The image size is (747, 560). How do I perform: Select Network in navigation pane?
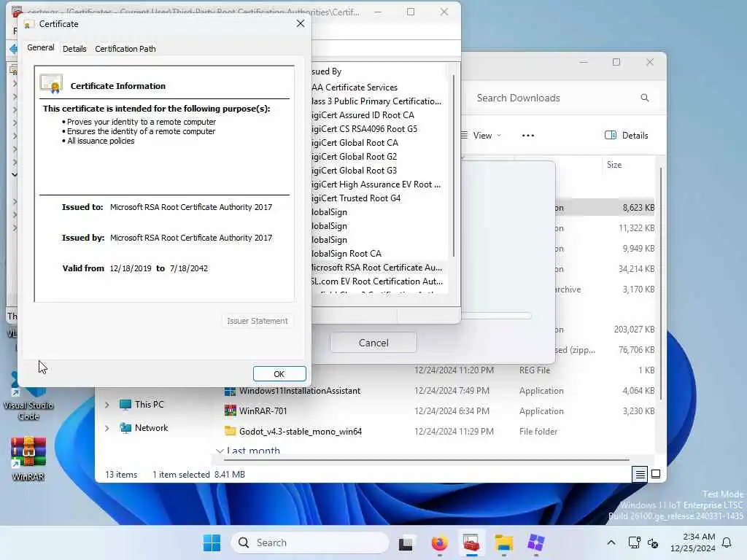pyautogui.click(x=144, y=428)
